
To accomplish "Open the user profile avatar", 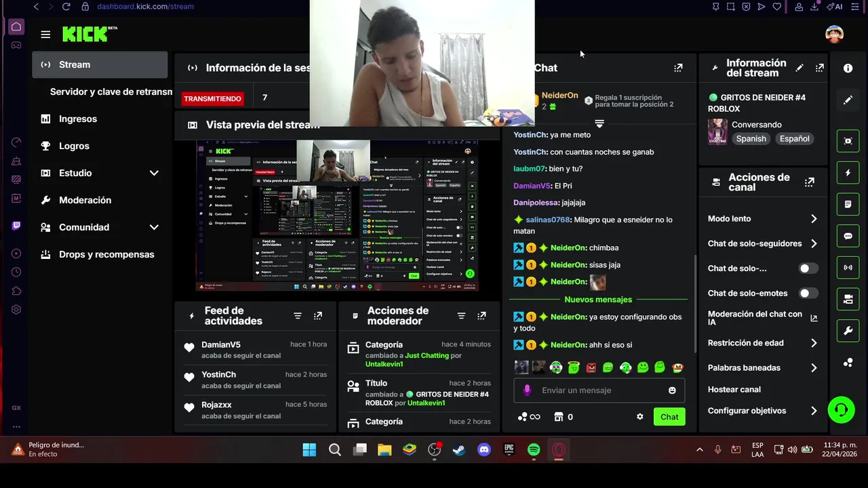I will pos(834,34).
